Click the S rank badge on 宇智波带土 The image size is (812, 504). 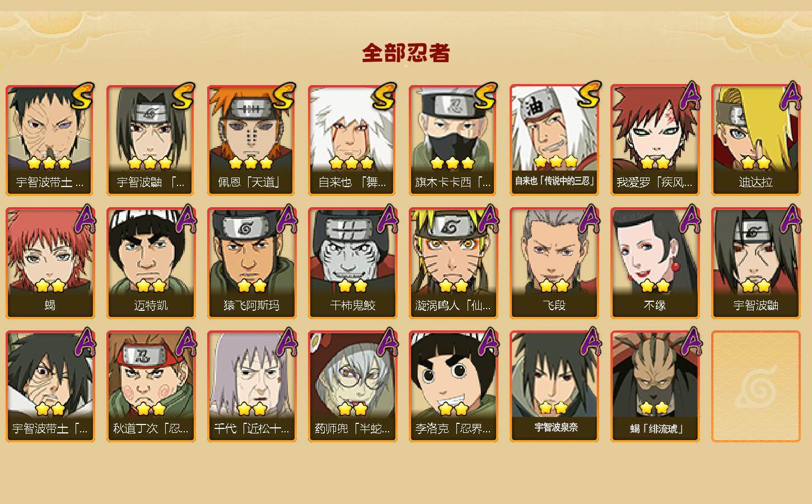tap(81, 96)
